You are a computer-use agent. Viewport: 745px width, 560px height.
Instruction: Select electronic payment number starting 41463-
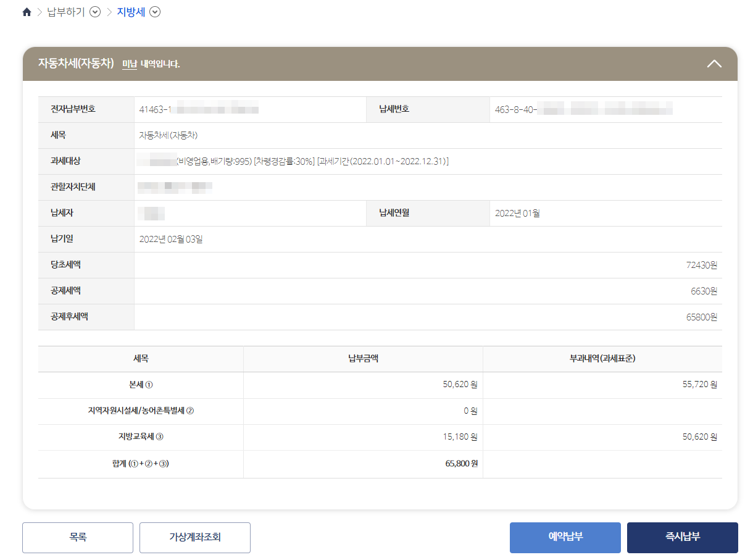pyautogui.click(x=199, y=110)
